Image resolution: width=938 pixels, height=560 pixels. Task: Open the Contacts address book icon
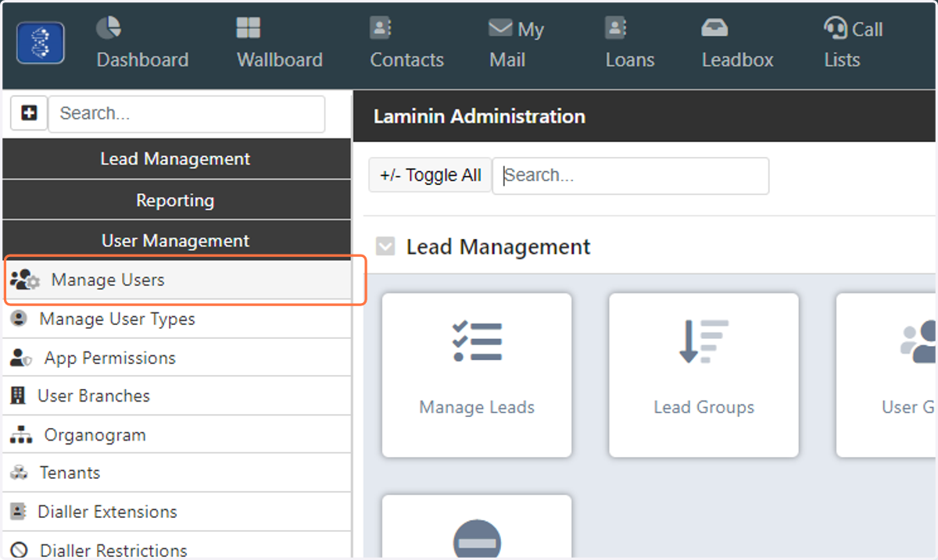coord(381,29)
